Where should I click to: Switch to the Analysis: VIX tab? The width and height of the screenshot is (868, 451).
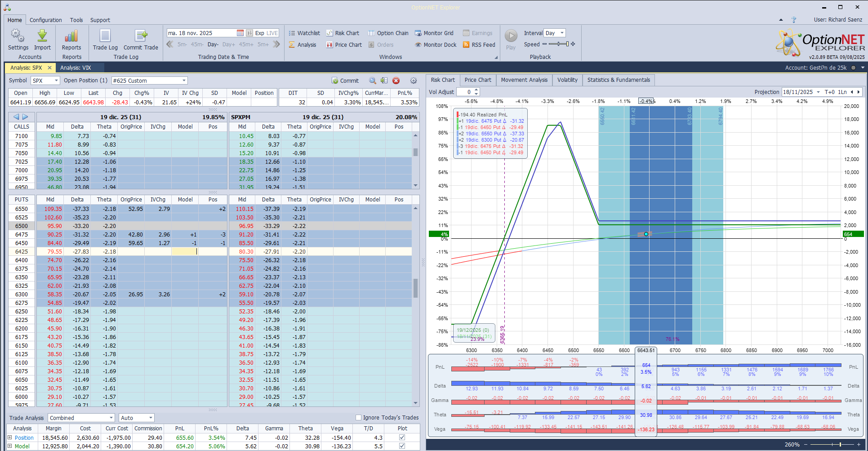click(76, 68)
